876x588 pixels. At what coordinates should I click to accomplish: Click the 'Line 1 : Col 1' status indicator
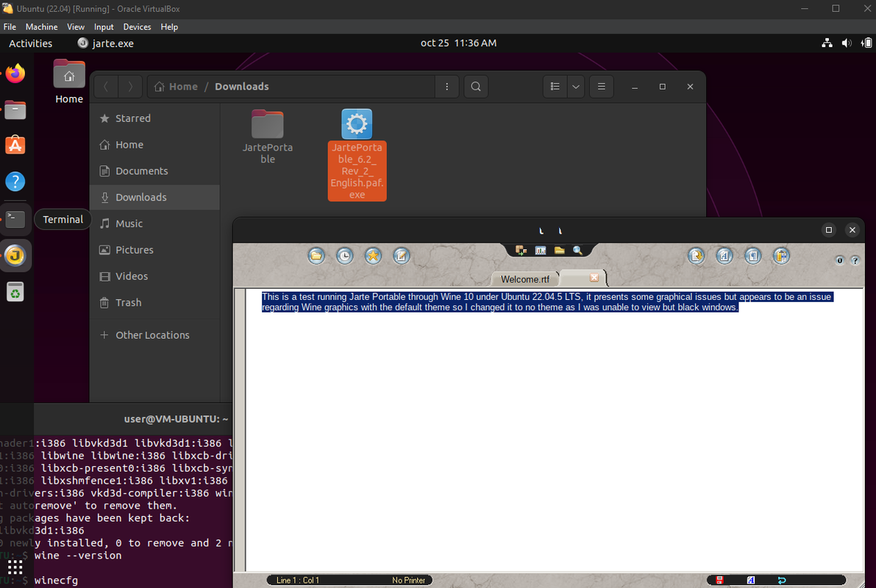(298, 580)
